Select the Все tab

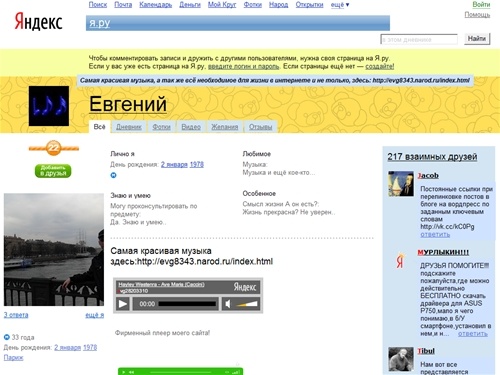[x=99, y=127]
